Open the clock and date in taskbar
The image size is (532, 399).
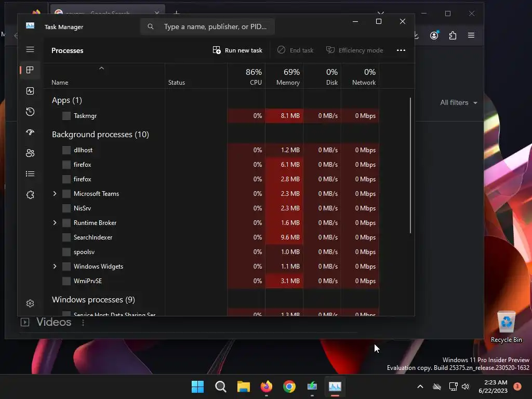[493, 387]
